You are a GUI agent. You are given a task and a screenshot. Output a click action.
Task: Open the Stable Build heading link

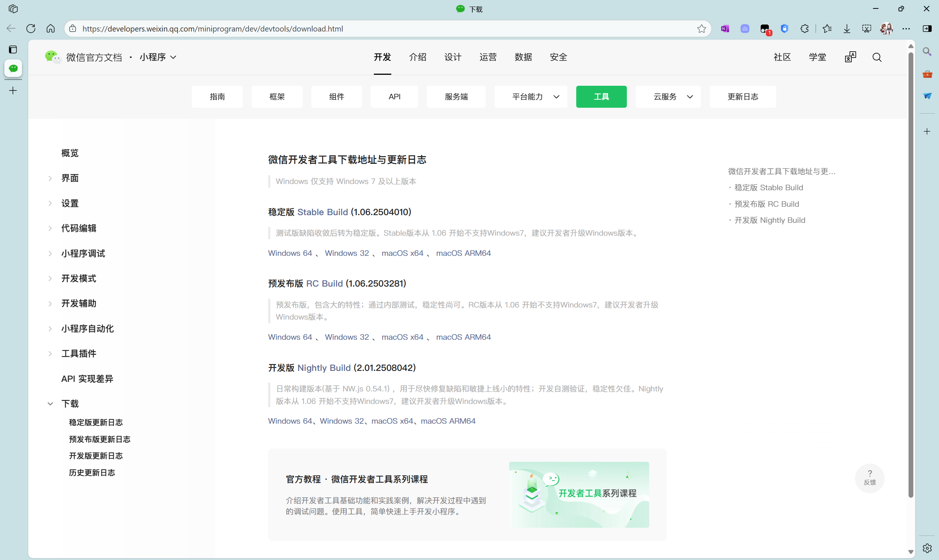[x=322, y=212]
